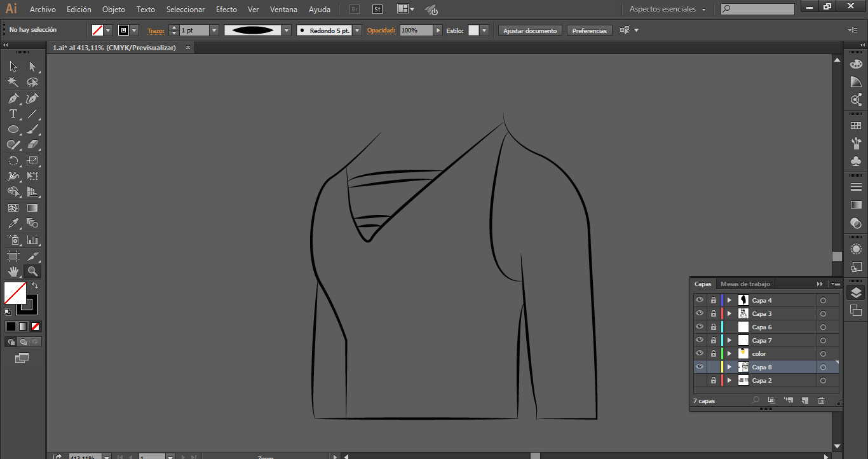The height and width of the screenshot is (459, 868).
Task: Open the Efecto menu
Action: [x=226, y=10]
